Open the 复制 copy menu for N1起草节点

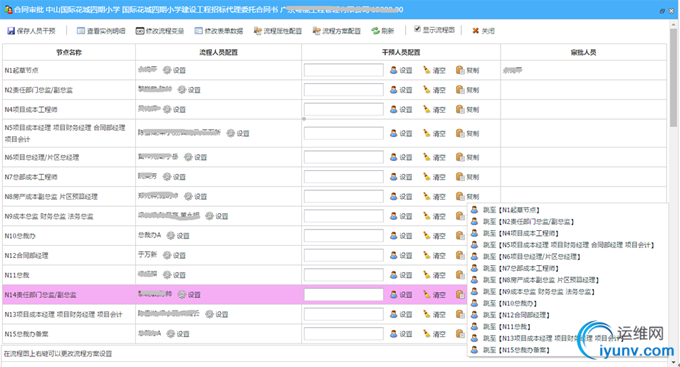click(468, 70)
